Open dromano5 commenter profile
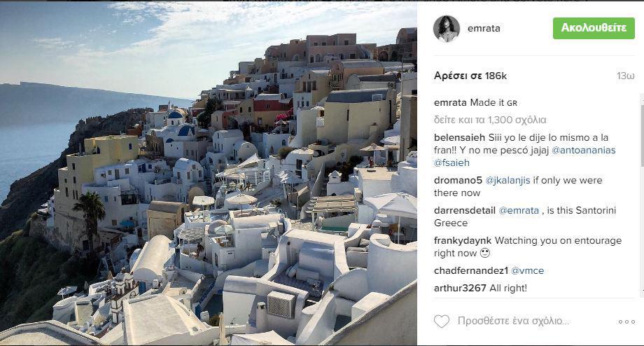This screenshot has width=644, height=346. coord(458,181)
